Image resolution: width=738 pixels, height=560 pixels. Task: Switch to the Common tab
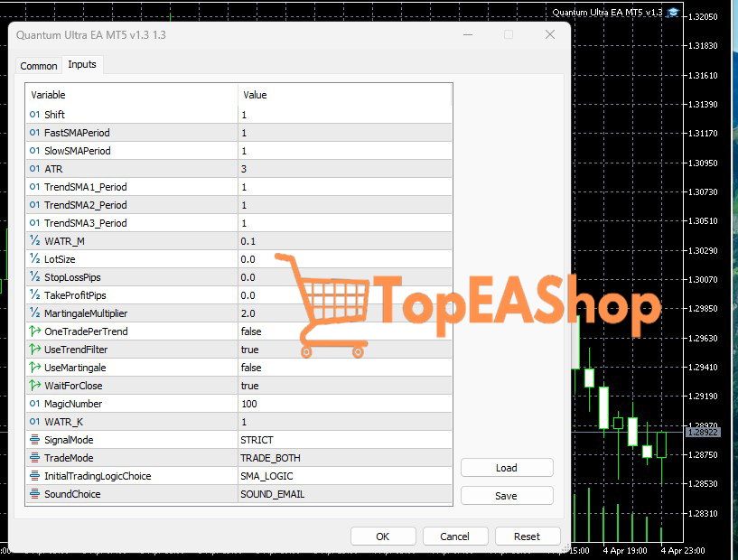[x=39, y=66]
